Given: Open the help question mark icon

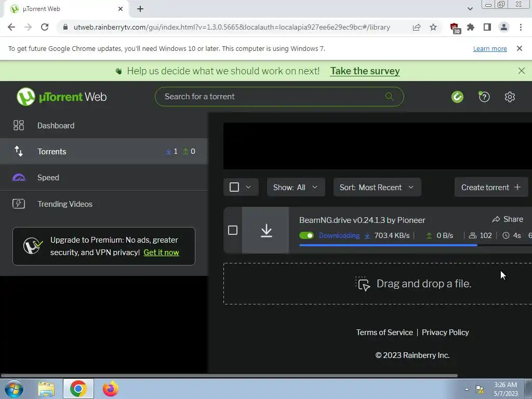Looking at the screenshot, I should coord(484,97).
